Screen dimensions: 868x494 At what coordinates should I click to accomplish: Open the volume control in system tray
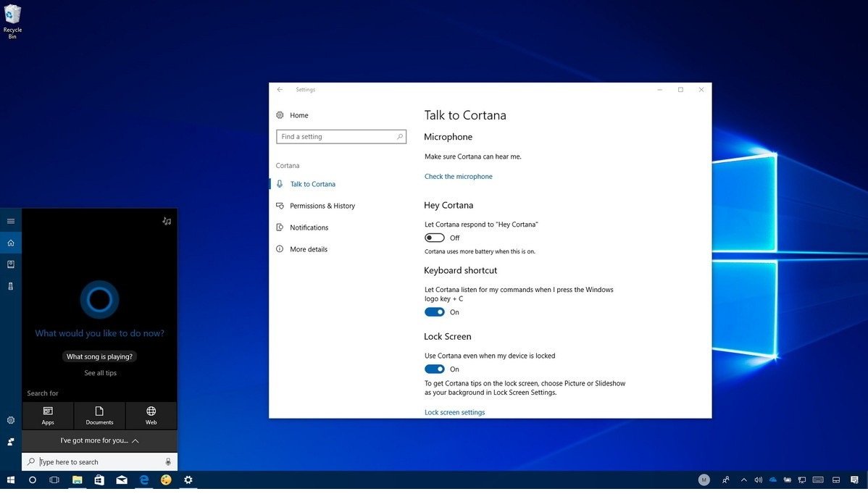(758, 480)
